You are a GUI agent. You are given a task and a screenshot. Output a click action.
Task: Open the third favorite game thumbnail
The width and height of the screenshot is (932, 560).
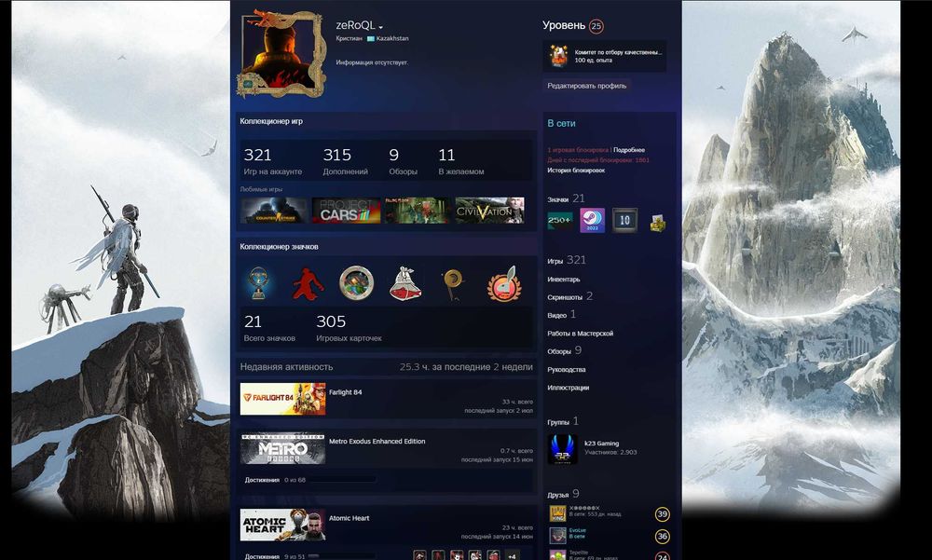(x=418, y=211)
